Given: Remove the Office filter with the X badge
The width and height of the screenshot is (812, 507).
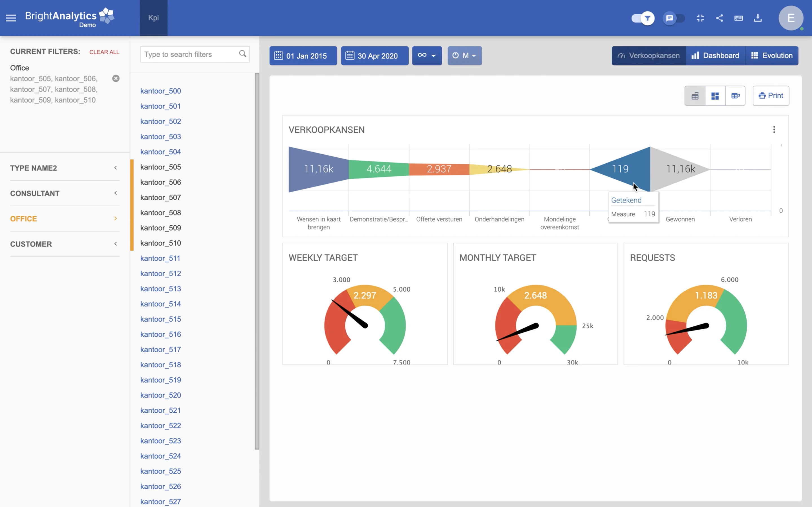Looking at the screenshot, I should [x=116, y=78].
